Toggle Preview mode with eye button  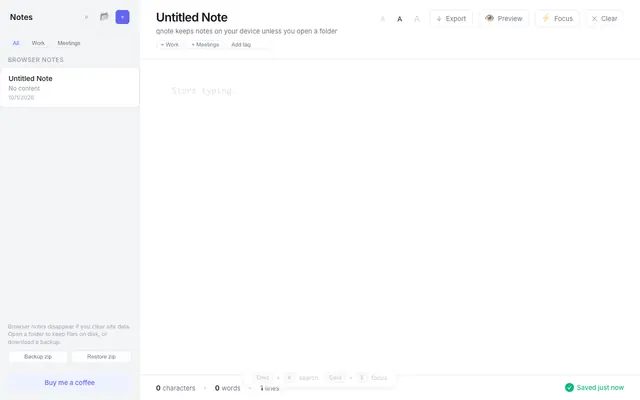(x=504, y=18)
